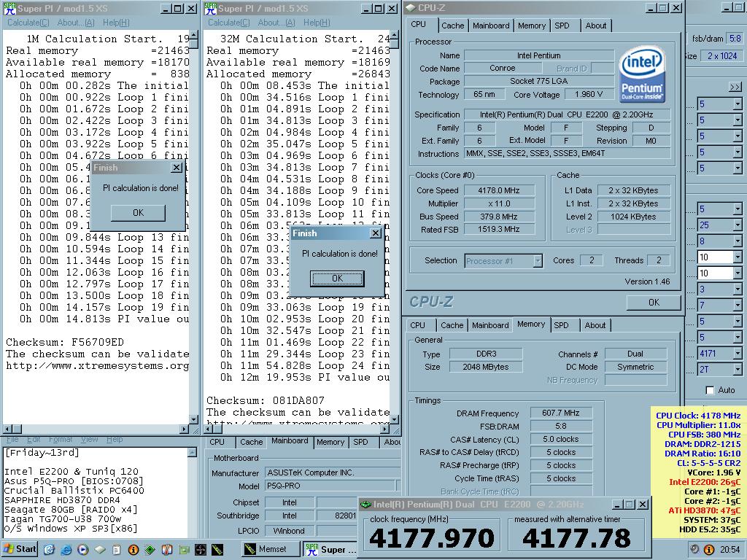Open Help menu in 32M Super PI window
Viewport: 747px width, 560px height.
pos(317,23)
